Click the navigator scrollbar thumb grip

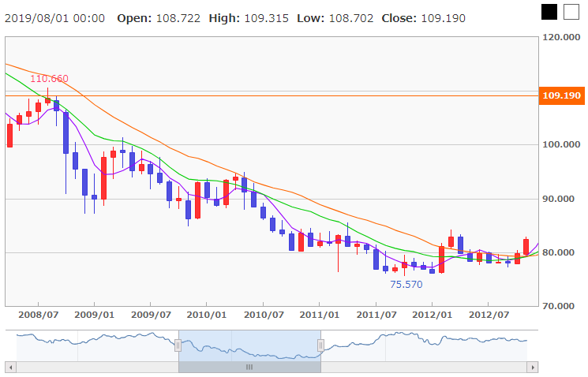249,368
